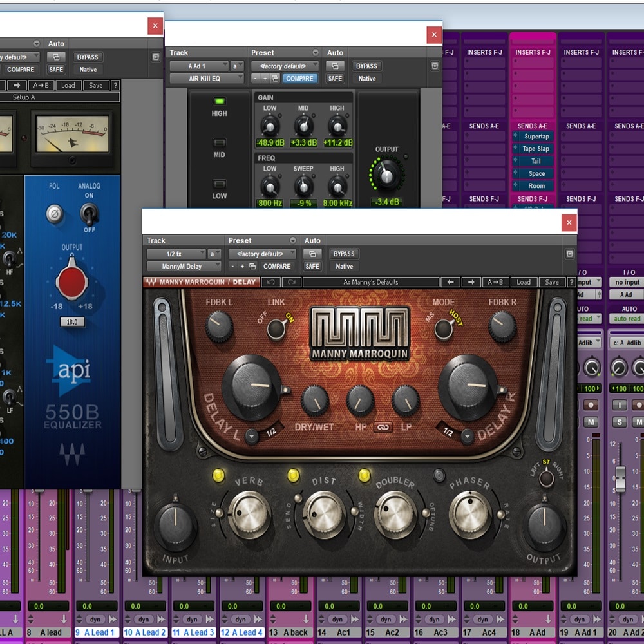
Task: Flip the LINK off/on switch
Action: pyautogui.click(x=276, y=328)
